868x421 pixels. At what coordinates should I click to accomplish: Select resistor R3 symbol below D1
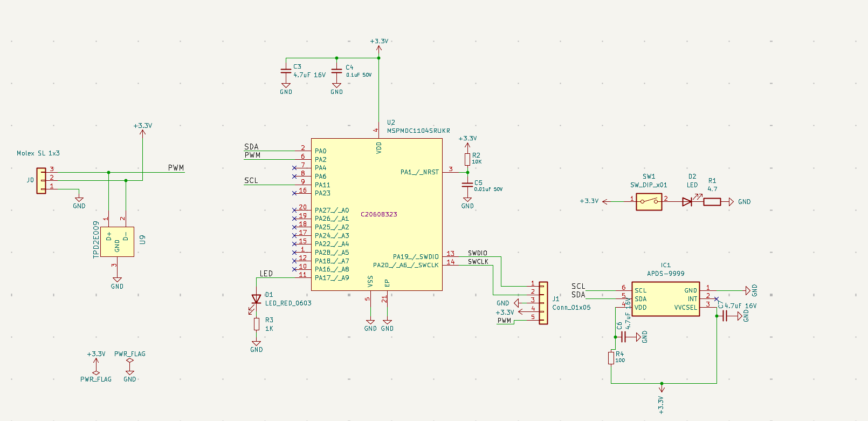tap(257, 324)
